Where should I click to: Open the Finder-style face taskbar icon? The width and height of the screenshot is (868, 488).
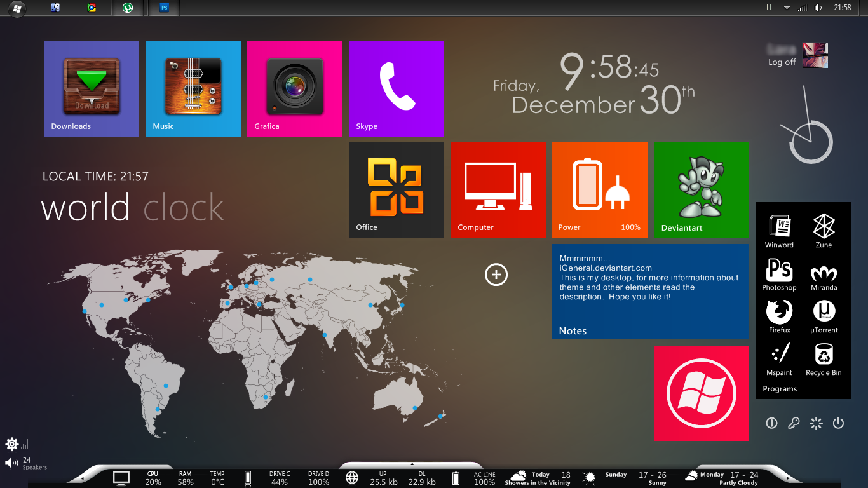(55, 8)
